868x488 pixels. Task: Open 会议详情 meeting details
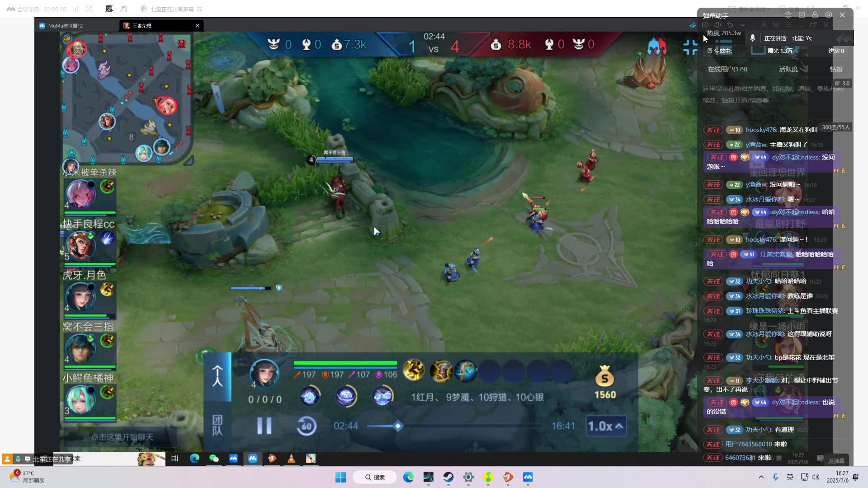pyautogui.click(x=23, y=9)
